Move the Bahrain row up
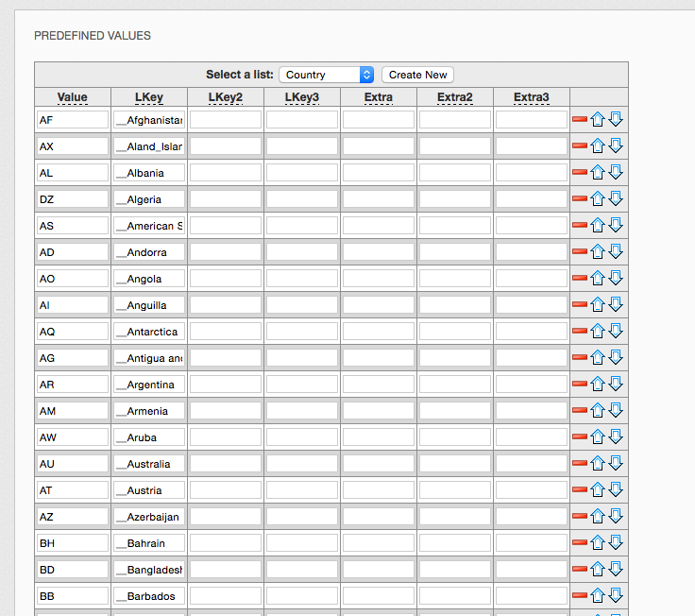The height and width of the screenshot is (616, 695). [598, 542]
